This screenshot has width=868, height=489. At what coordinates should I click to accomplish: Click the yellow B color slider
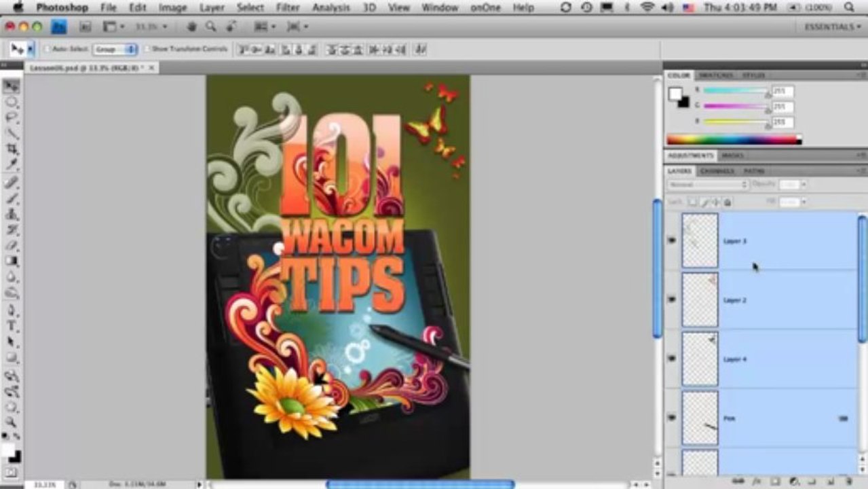point(736,122)
